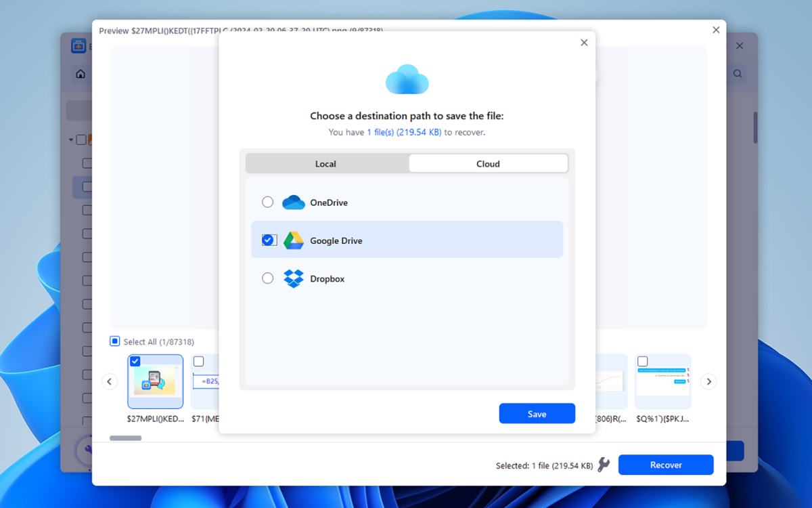Click the wrench repair icon beside Recover

click(x=604, y=465)
